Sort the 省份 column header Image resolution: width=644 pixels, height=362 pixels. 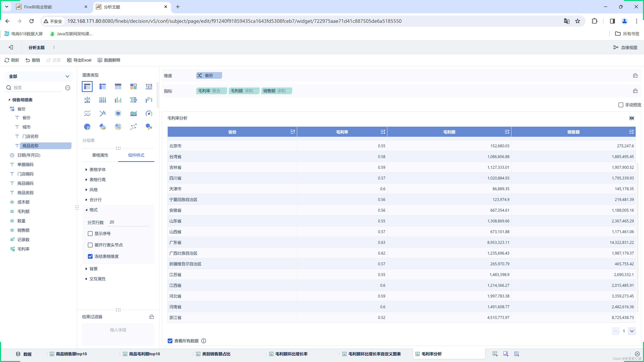point(293,132)
